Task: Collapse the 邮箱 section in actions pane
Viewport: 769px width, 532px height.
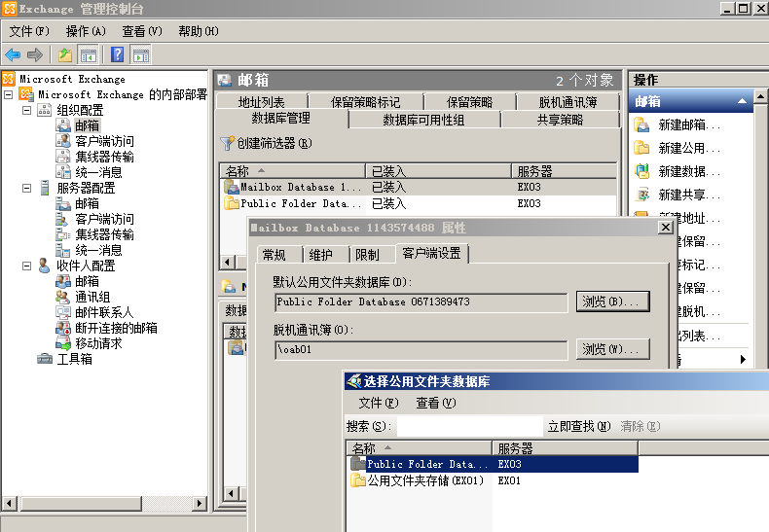Action: point(742,101)
